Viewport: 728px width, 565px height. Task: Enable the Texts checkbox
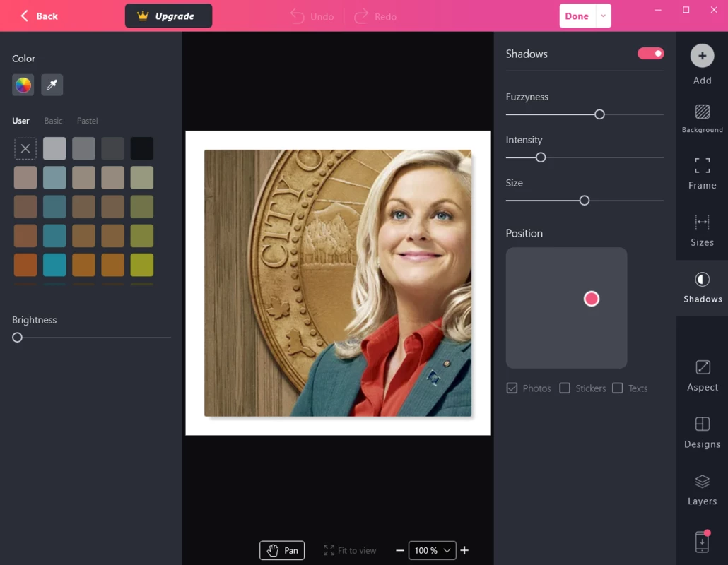point(618,388)
